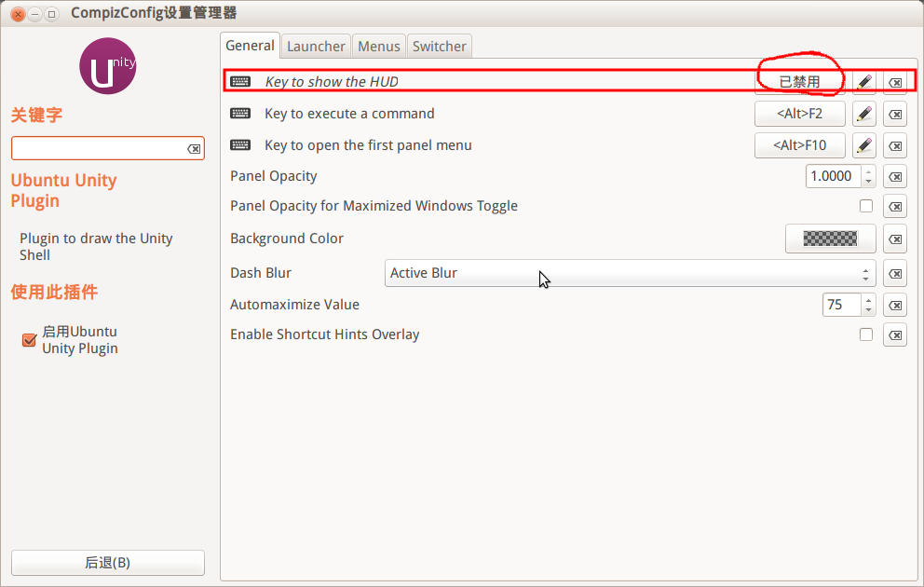This screenshot has width=924, height=587.
Task: Reset Key to show the HUD to default
Action: click(x=895, y=83)
